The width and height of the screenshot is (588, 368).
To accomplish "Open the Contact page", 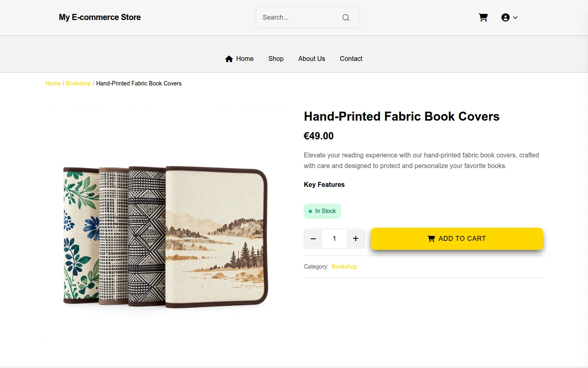I will coord(351,59).
